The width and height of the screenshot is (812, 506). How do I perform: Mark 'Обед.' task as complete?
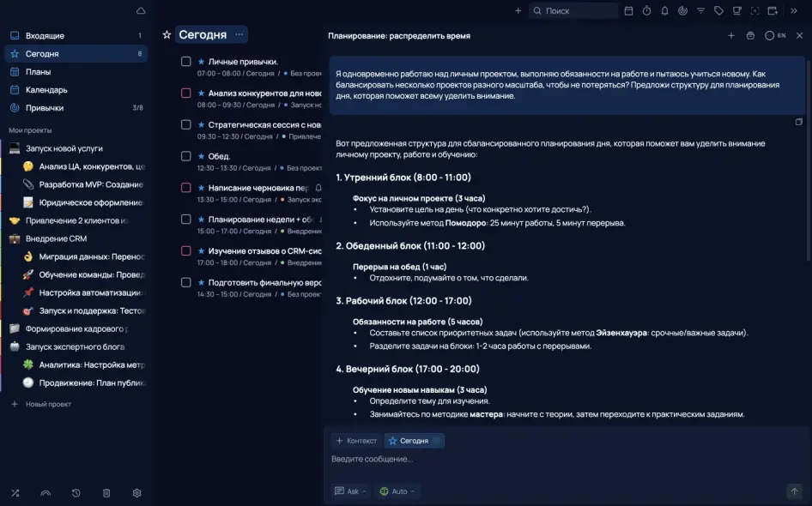click(185, 156)
